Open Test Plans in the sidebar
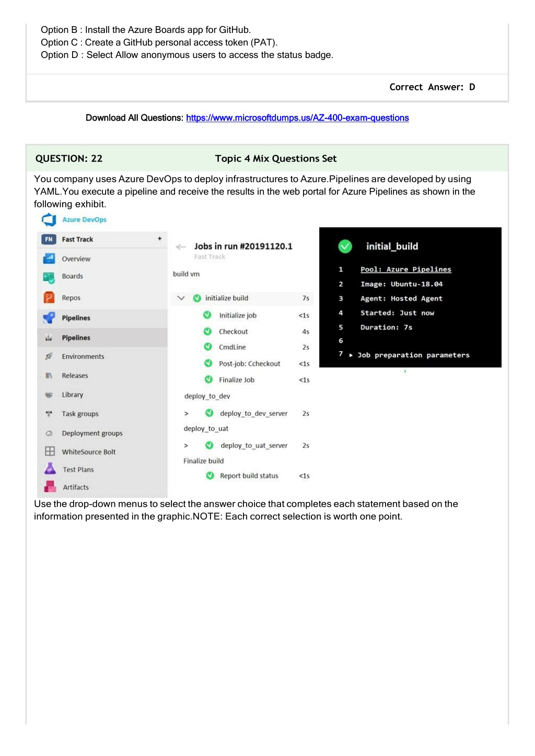This screenshot has width=535, height=756. [x=78, y=470]
